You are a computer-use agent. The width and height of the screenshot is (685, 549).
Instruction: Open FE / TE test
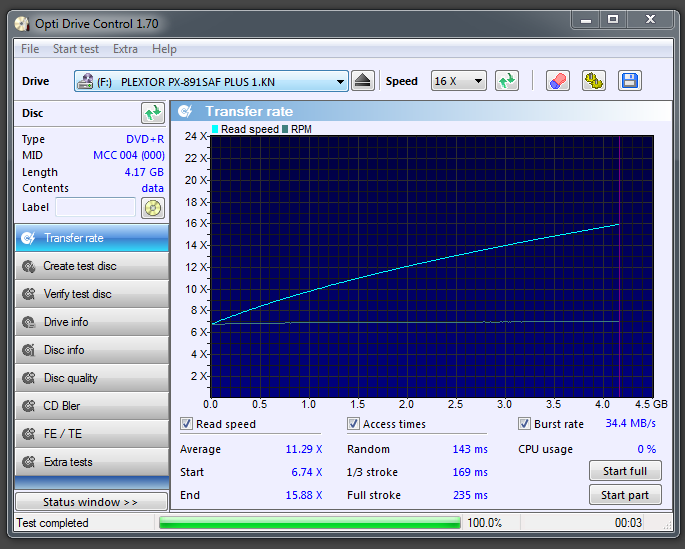92,434
